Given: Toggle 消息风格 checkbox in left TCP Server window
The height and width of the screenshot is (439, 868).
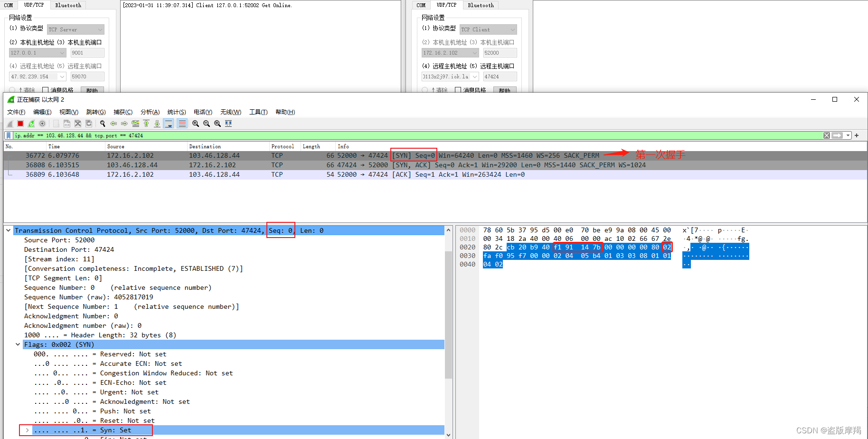Looking at the screenshot, I should (46, 90).
